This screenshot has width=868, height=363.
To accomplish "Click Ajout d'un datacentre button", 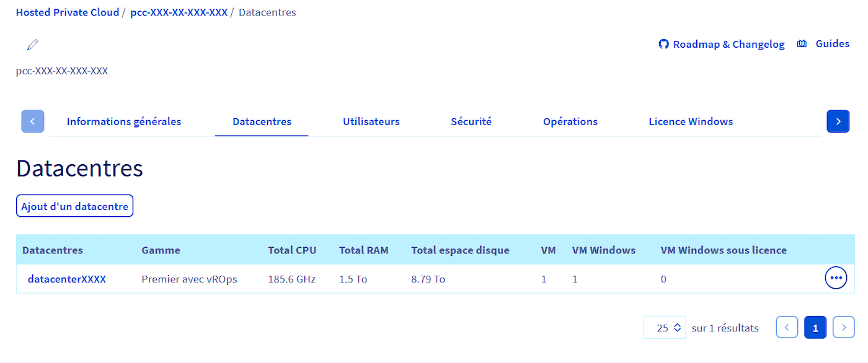I will click(x=74, y=206).
